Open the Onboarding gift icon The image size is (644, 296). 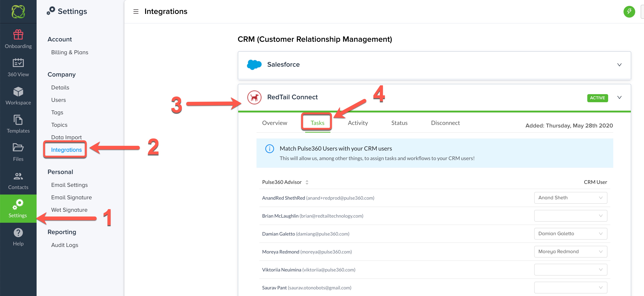[x=18, y=35]
